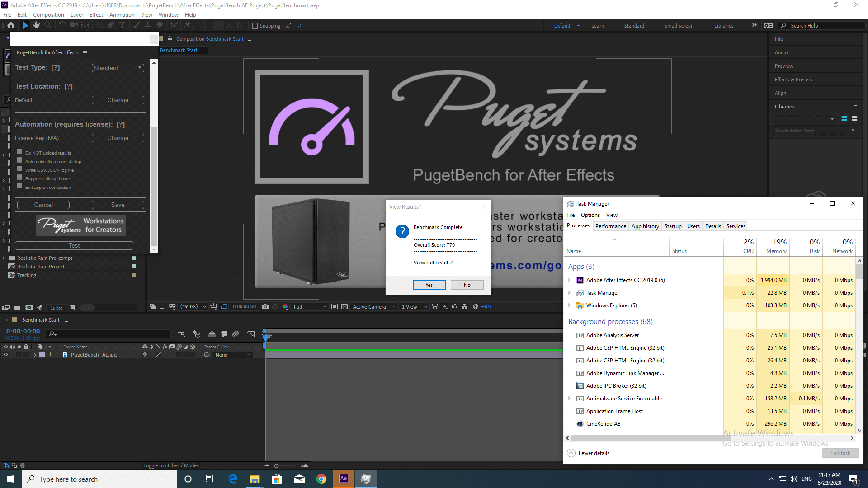
Task: Click Yes in View Results dialog
Action: 429,285
